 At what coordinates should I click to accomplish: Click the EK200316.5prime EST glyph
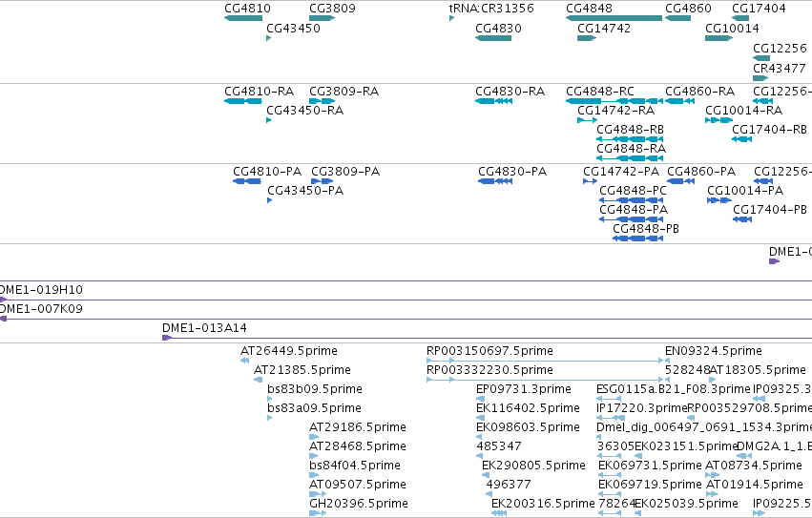[499, 513]
